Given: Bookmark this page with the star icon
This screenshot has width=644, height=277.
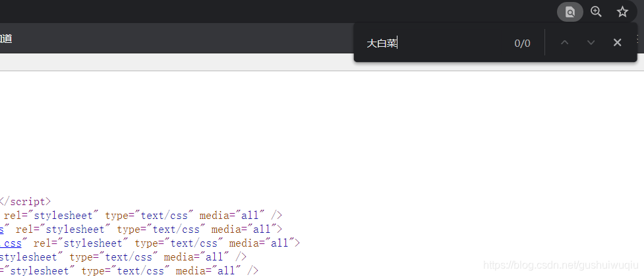Looking at the screenshot, I should point(622,11).
